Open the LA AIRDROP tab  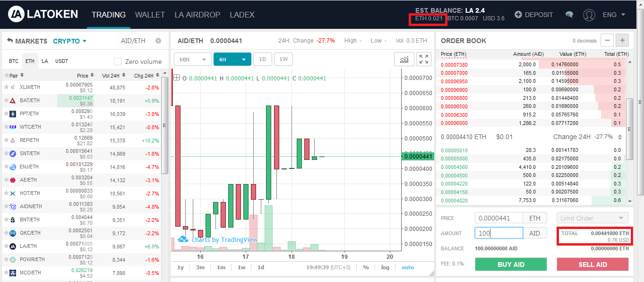coord(197,15)
